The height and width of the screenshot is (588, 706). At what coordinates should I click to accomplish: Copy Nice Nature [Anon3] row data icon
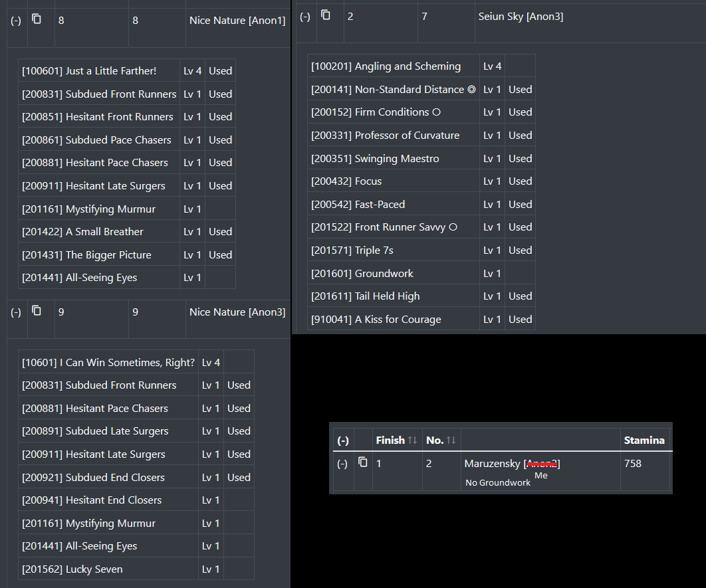tap(37, 310)
